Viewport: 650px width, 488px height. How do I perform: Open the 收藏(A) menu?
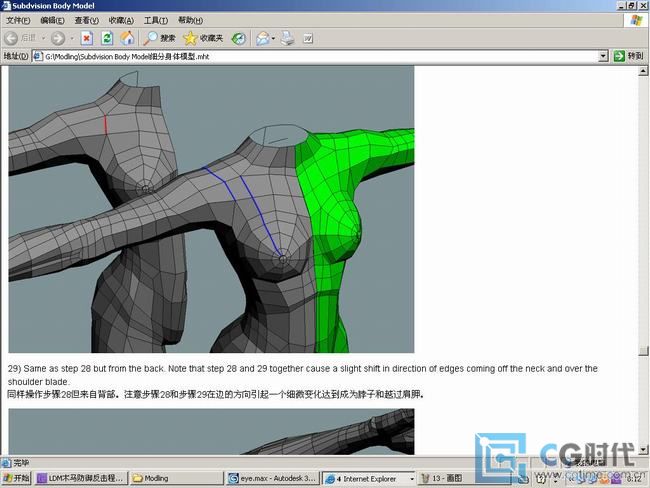coord(121,20)
